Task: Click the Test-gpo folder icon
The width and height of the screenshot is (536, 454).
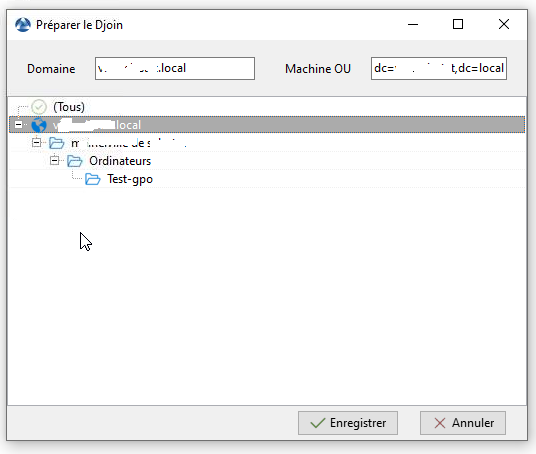Action: [93, 179]
